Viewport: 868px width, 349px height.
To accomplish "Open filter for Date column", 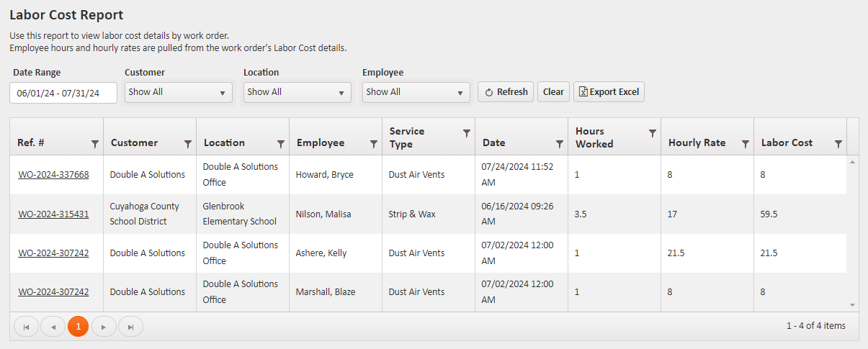I will coord(560,144).
